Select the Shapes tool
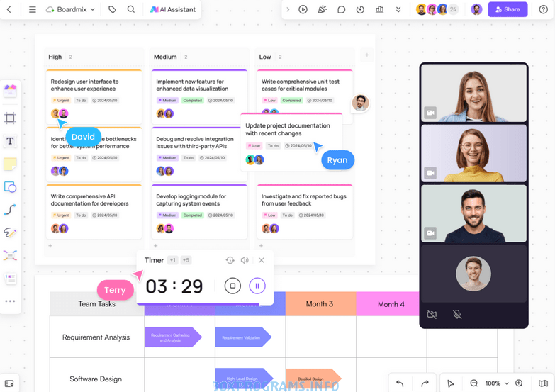The height and width of the screenshot is (392, 555). pyautogui.click(x=10, y=186)
